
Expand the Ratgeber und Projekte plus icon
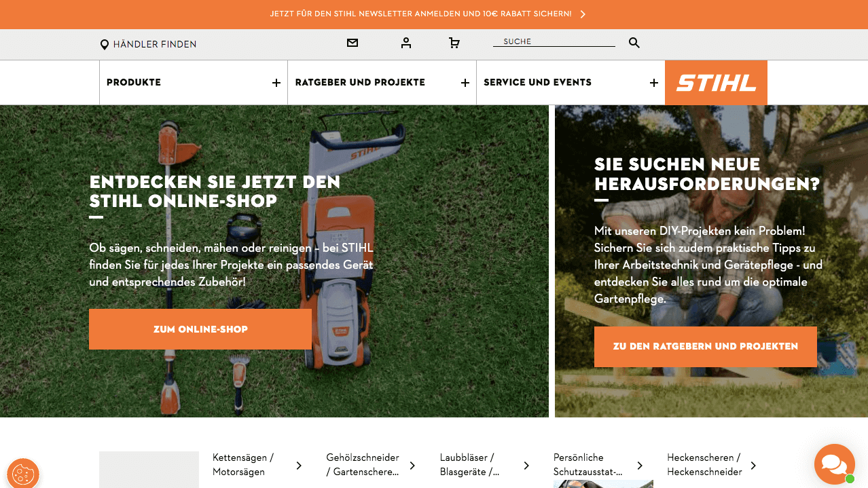point(465,83)
